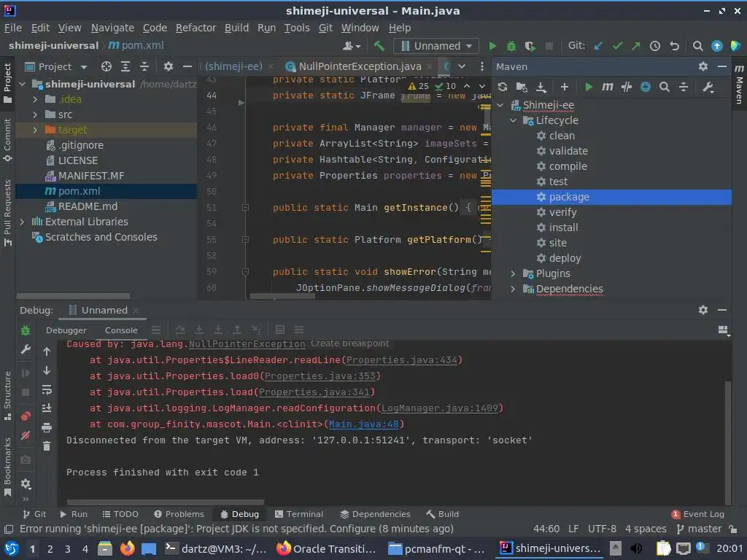Expand the src folder

coord(35,114)
